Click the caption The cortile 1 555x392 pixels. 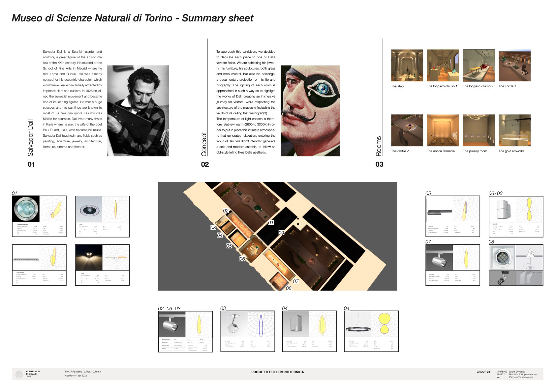[507, 86]
